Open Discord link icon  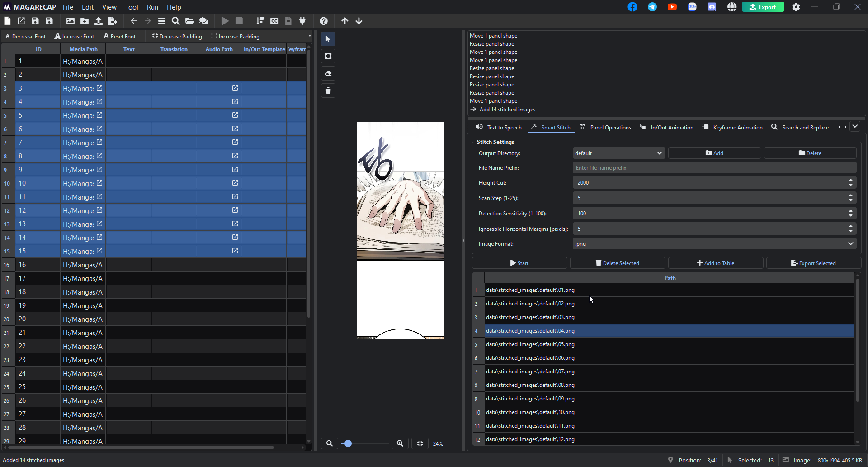[712, 7]
